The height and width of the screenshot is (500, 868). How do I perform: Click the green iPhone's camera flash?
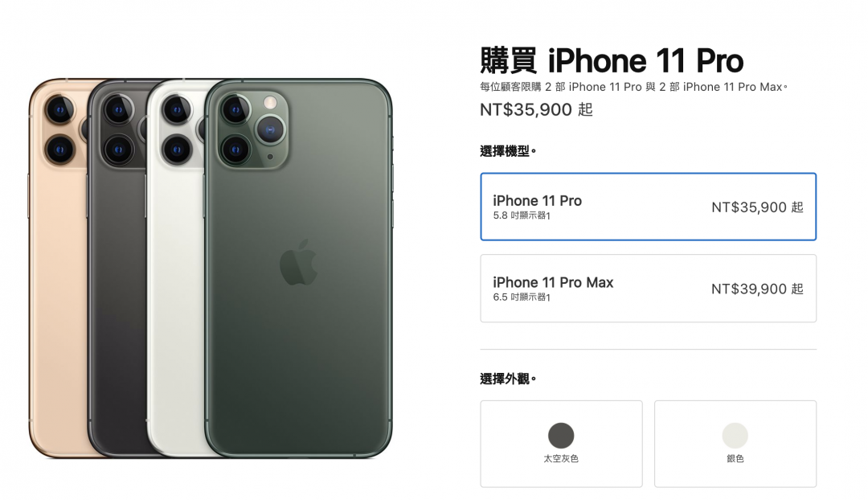click(270, 102)
